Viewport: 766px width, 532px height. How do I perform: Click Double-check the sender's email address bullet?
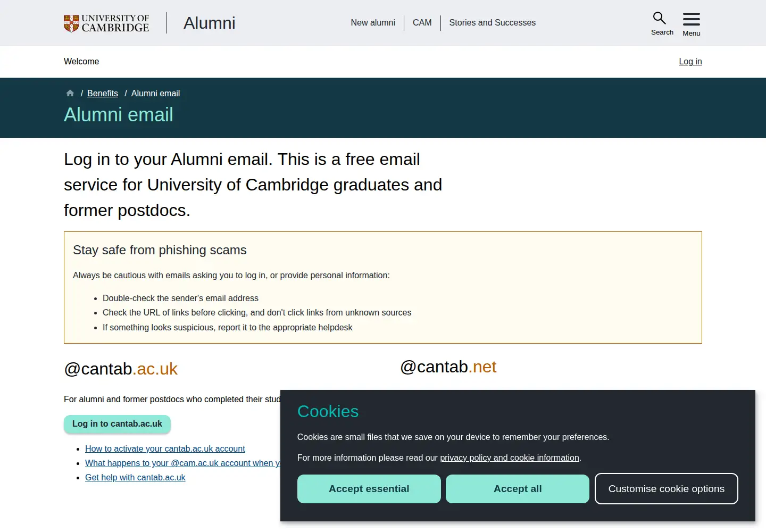click(x=180, y=298)
